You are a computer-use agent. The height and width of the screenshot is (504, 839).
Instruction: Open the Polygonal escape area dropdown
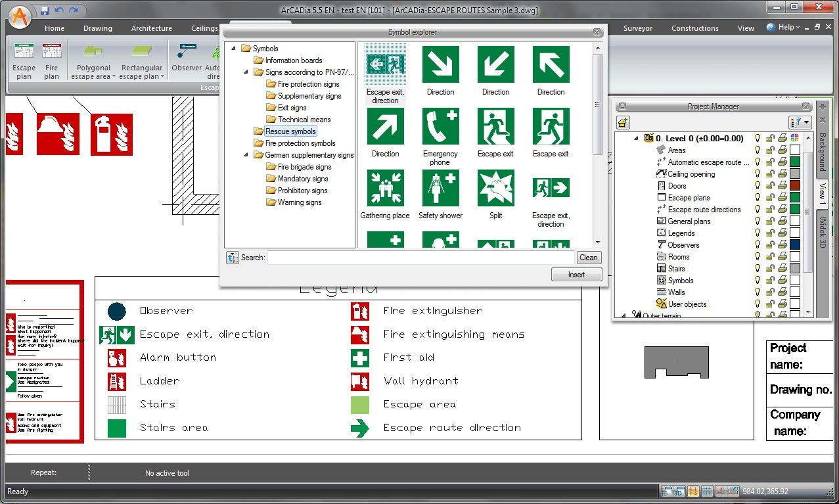(x=114, y=77)
